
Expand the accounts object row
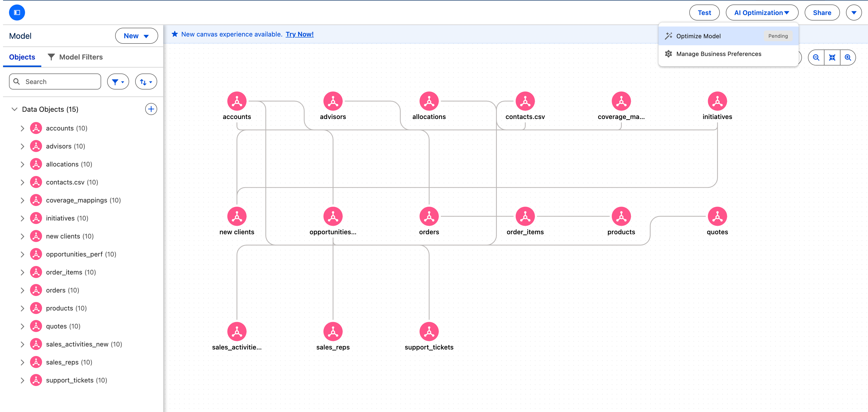[22, 128]
